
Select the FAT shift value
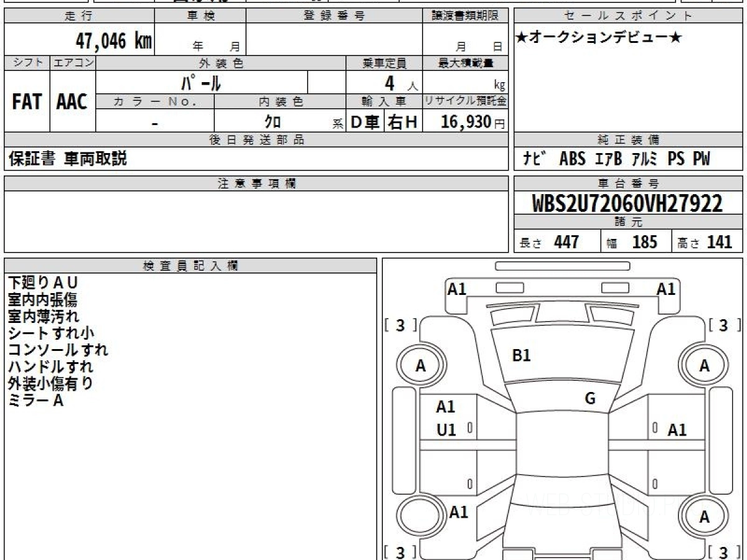(27, 102)
